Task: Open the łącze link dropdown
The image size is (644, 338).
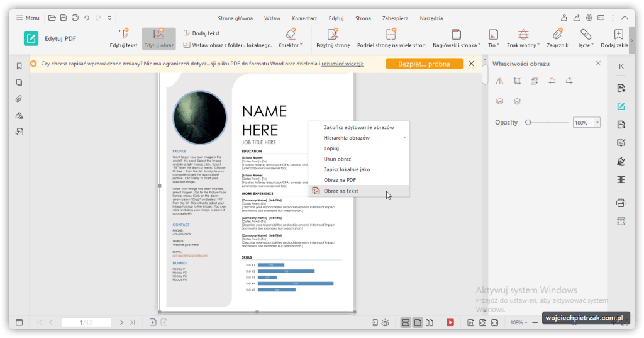Action: 586,38
